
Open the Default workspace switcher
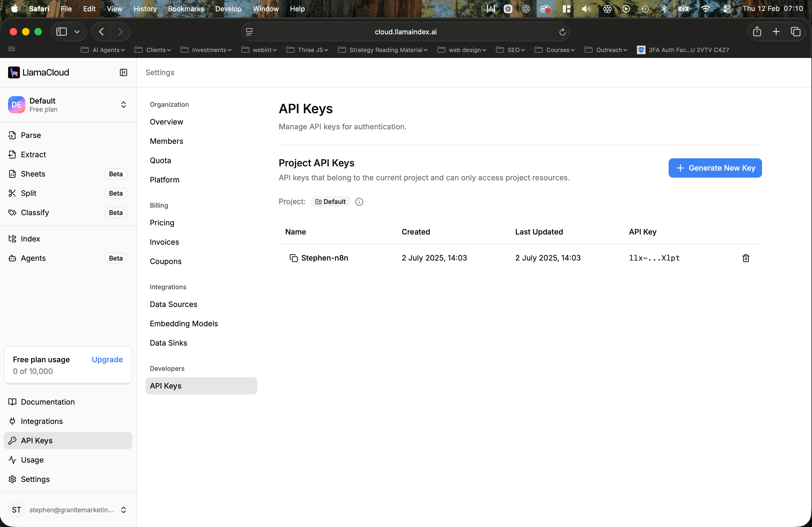click(123, 105)
